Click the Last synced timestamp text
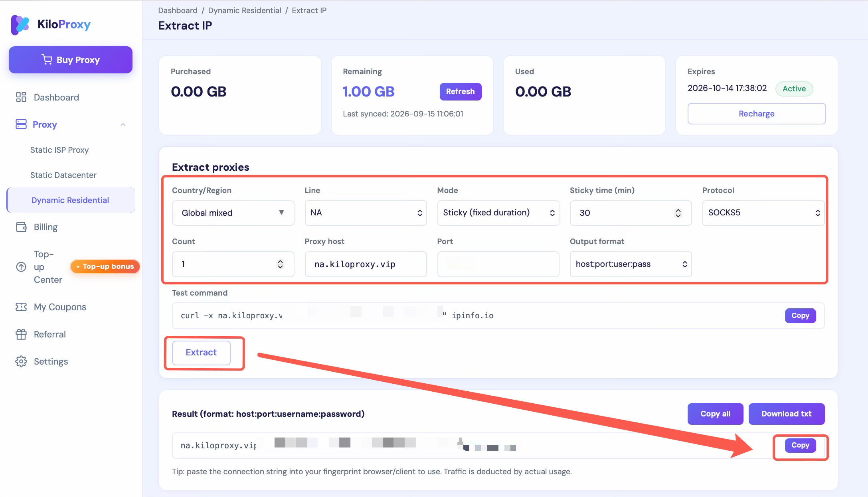 pos(403,114)
